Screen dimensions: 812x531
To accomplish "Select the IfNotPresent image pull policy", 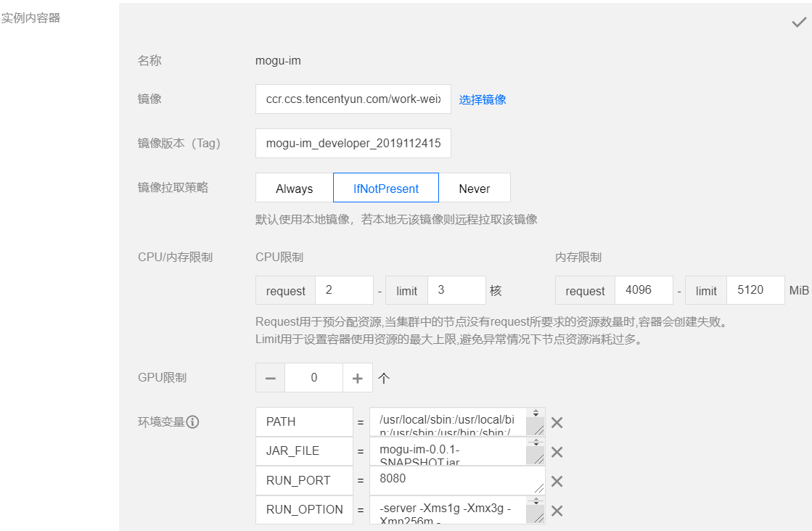I will (x=385, y=187).
